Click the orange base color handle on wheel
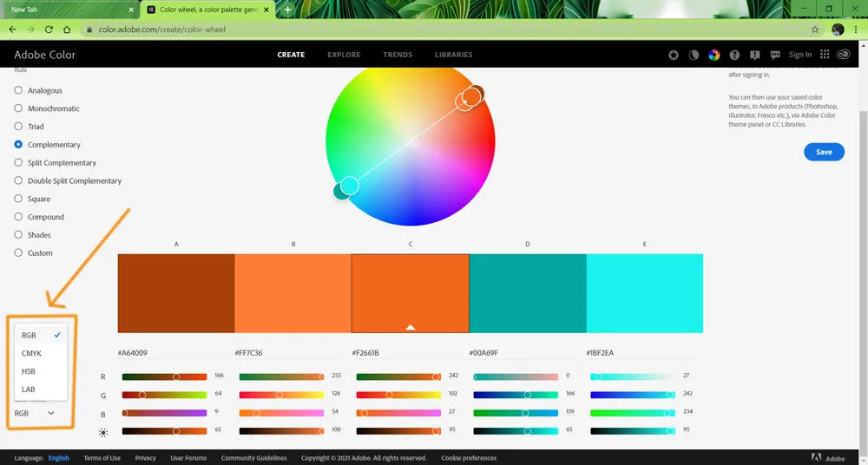Screen dimensions: 868x465 [x=471, y=96]
